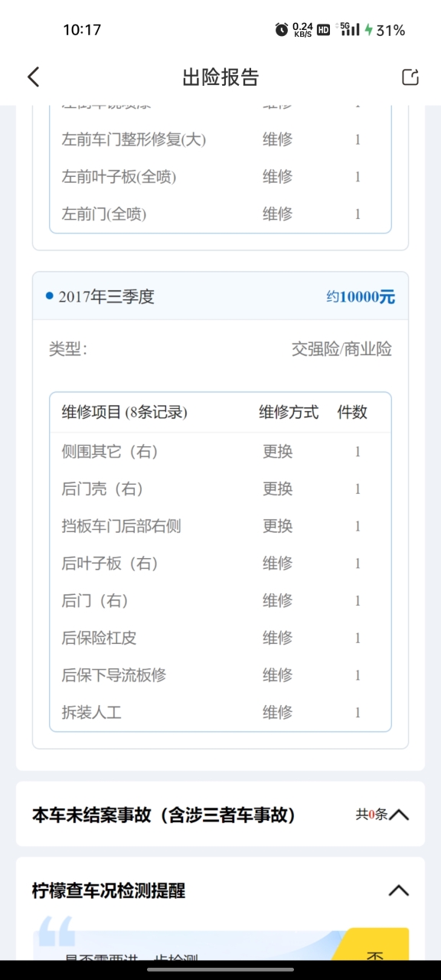Image resolution: width=441 pixels, height=980 pixels.
Task: Select the 侧围其它（右） repair row
Action: tap(220, 452)
